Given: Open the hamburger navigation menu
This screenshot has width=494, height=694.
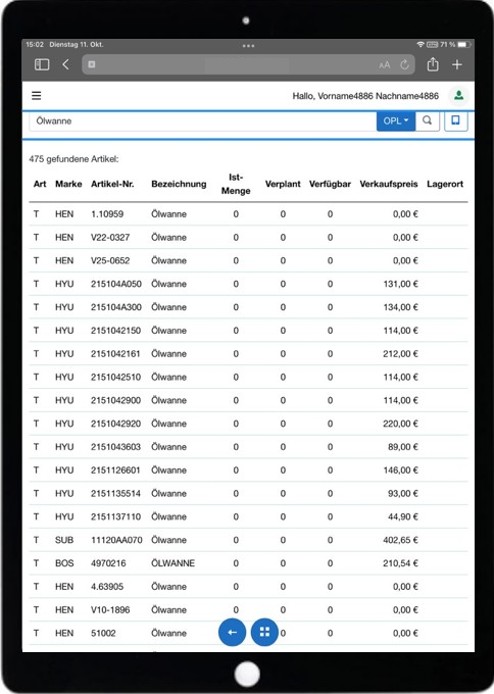Looking at the screenshot, I should pyautogui.click(x=36, y=96).
